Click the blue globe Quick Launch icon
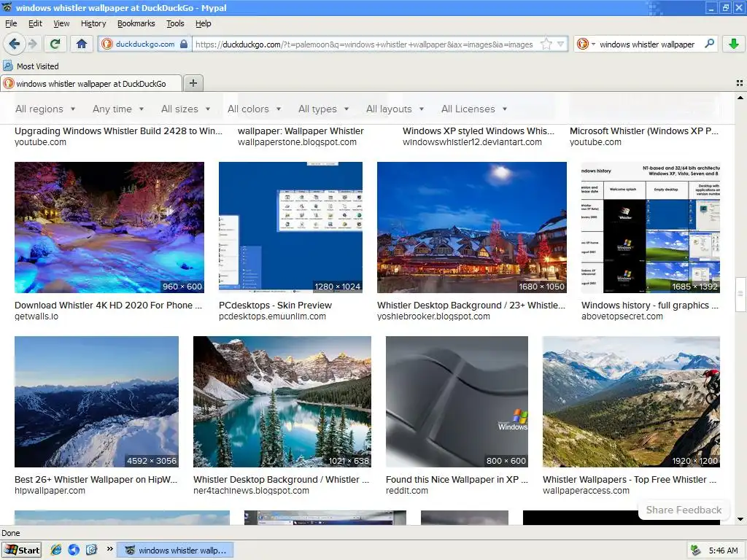The height and width of the screenshot is (560, 747). point(74,550)
